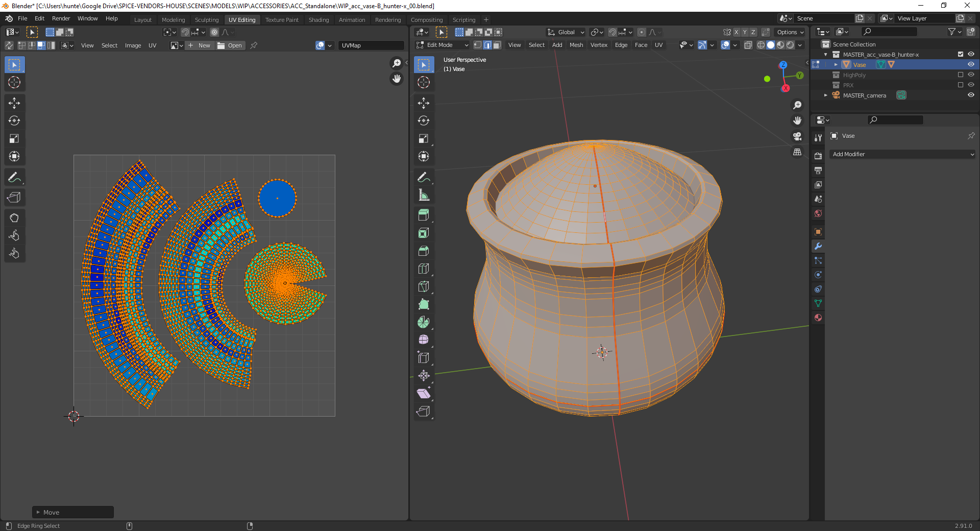980x531 pixels.
Task: Select the Grab tool in UV editor
Action: (x=14, y=218)
